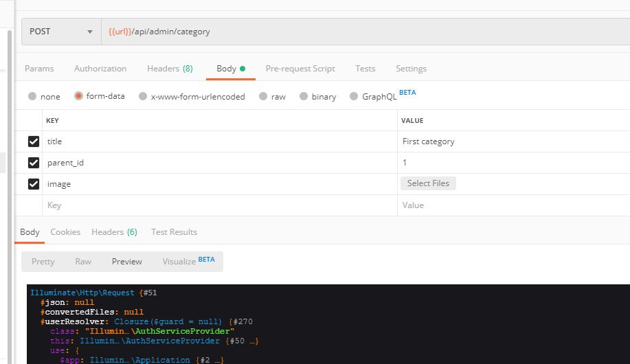Image resolution: width=630 pixels, height=364 pixels.
Task: Open the request Headers (8) tab
Action: (x=170, y=69)
